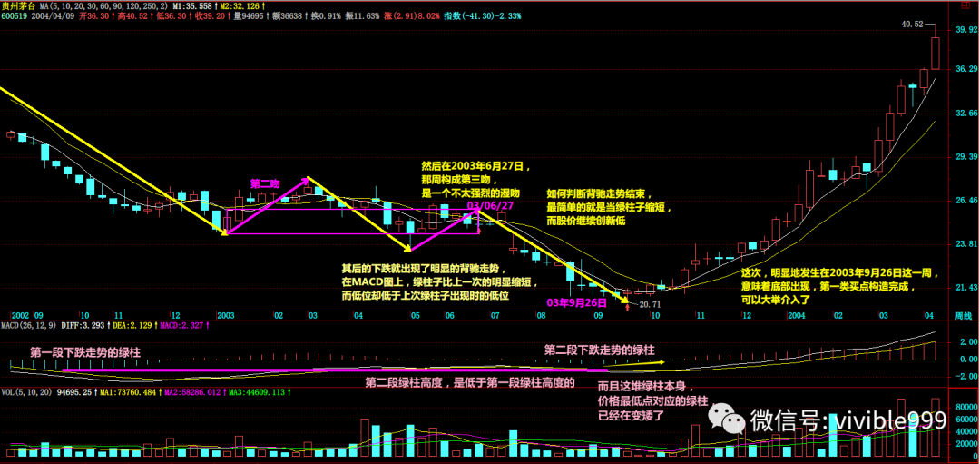Image resolution: width=980 pixels, height=464 pixels.
Task: Click the closing price 收39.20
Action: coord(211,15)
